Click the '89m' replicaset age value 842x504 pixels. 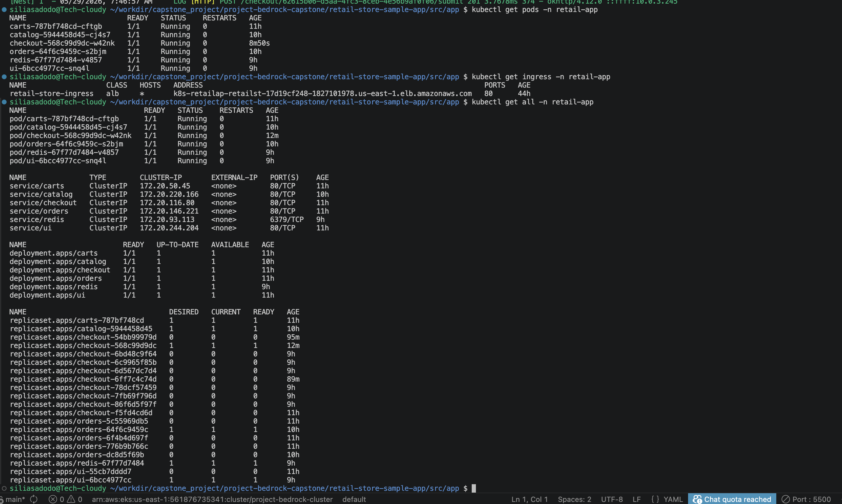pyautogui.click(x=293, y=379)
